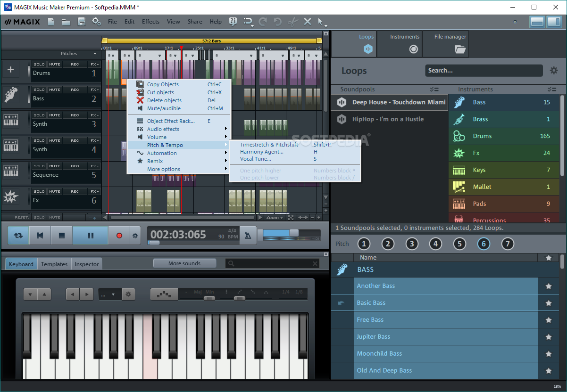
Task: Click the Pause button in transport
Action: coord(91,235)
